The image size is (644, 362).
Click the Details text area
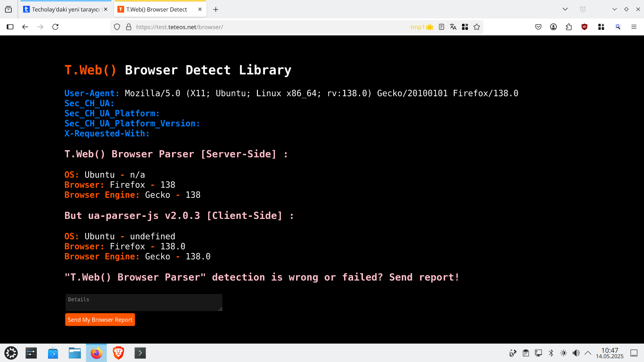pos(144,302)
